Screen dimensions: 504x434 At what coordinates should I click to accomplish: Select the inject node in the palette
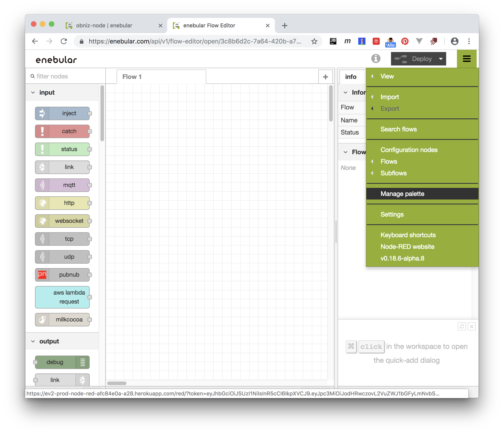63,113
